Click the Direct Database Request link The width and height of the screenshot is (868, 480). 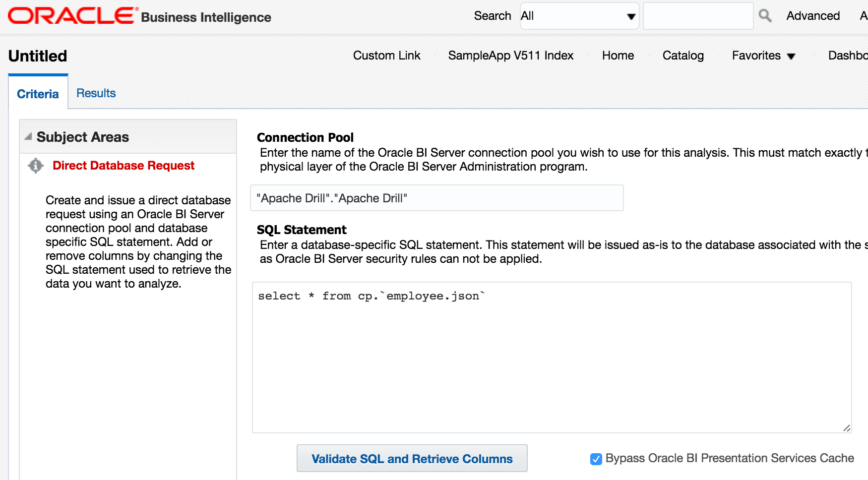(x=124, y=166)
